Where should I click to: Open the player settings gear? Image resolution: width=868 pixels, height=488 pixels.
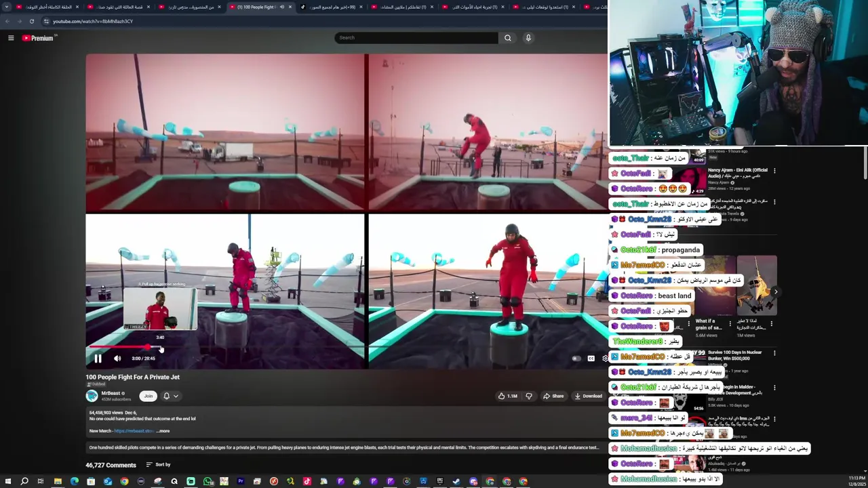click(x=605, y=359)
